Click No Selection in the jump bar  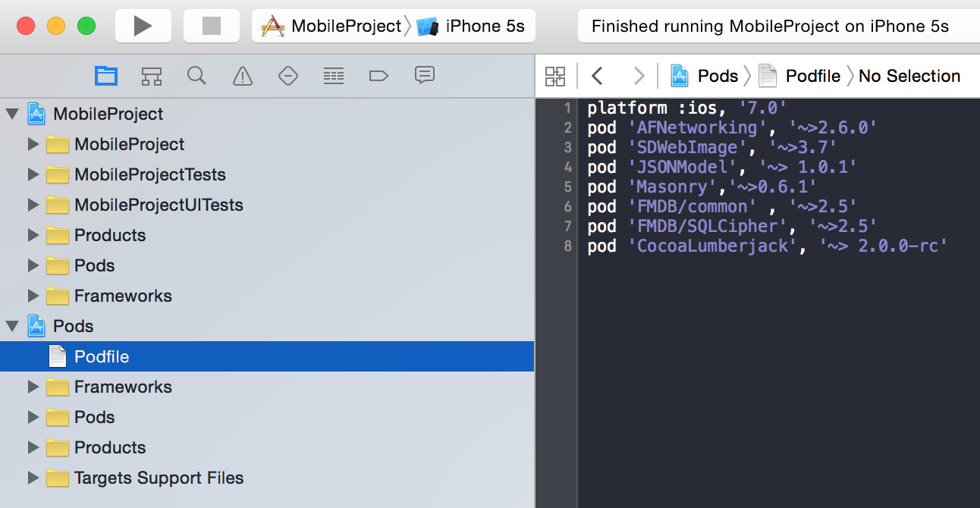[909, 76]
